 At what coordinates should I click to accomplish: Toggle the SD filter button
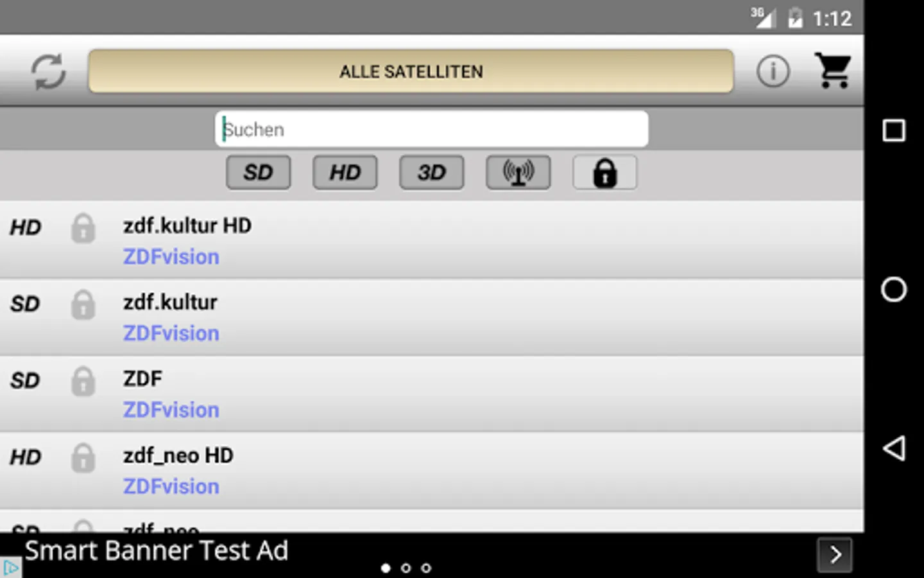(x=259, y=173)
